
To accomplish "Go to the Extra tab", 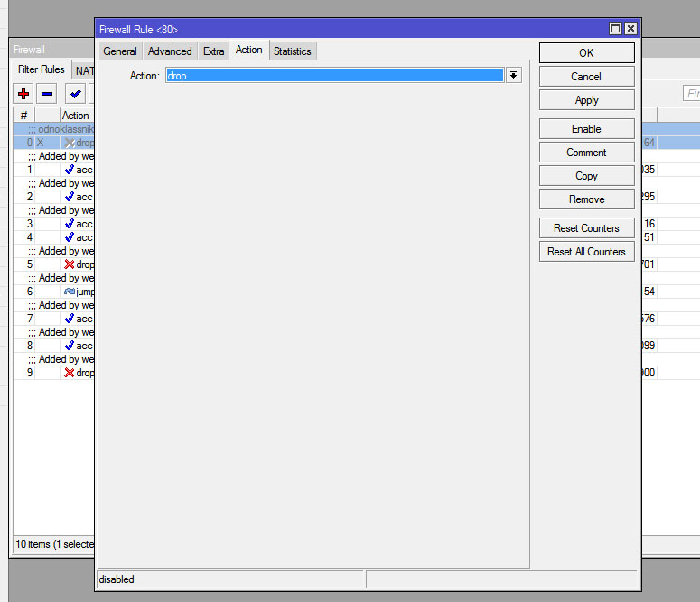I will (213, 51).
